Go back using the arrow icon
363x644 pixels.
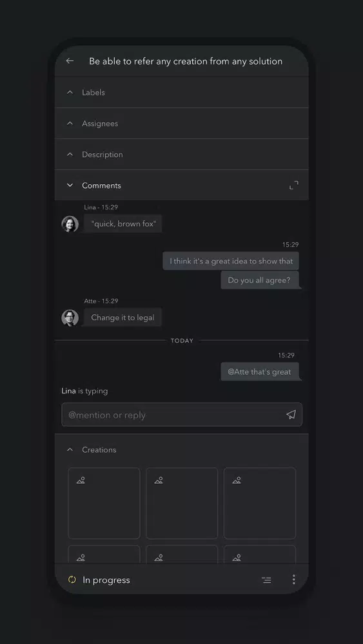pos(70,61)
